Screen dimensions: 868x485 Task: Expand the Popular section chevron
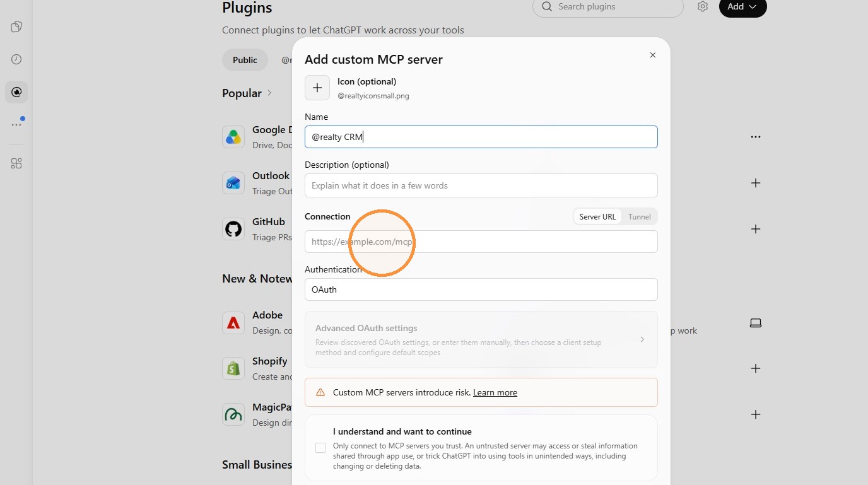[x=269, y=93]
